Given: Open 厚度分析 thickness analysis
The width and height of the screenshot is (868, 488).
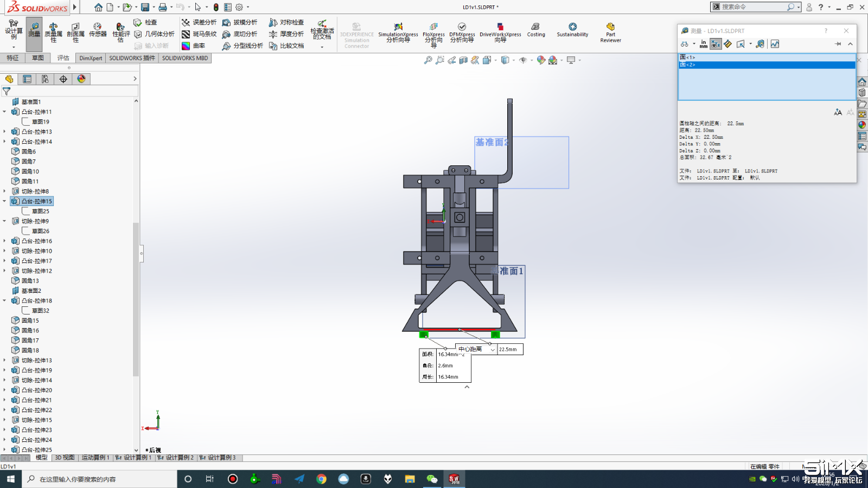Looking at the screenshot, I should pyautogui.click(x=286, y=34).
